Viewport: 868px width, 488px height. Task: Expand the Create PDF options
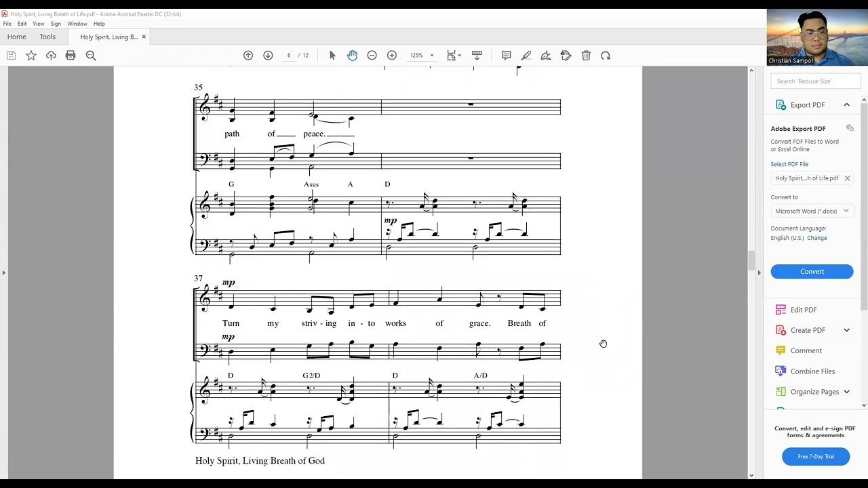[846, 330]
